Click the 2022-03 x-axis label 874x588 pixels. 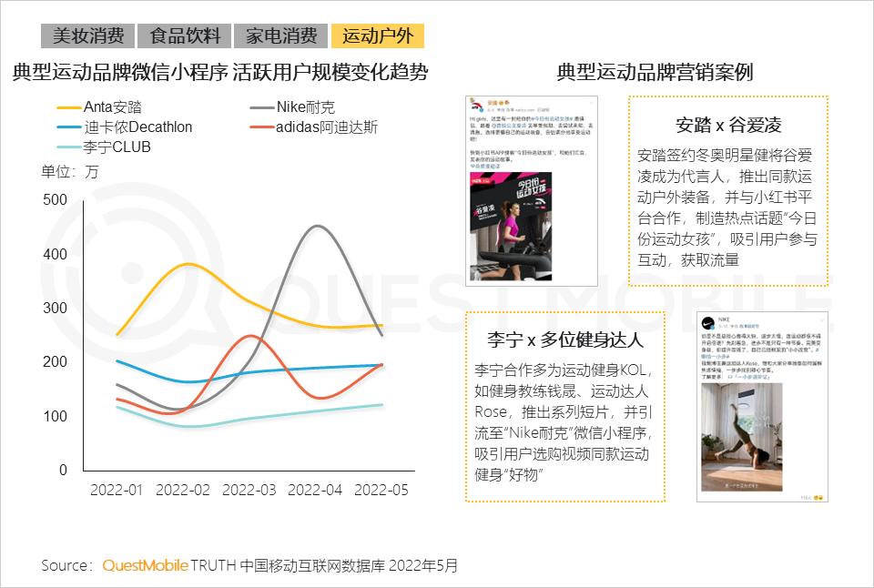click(249, 490)
